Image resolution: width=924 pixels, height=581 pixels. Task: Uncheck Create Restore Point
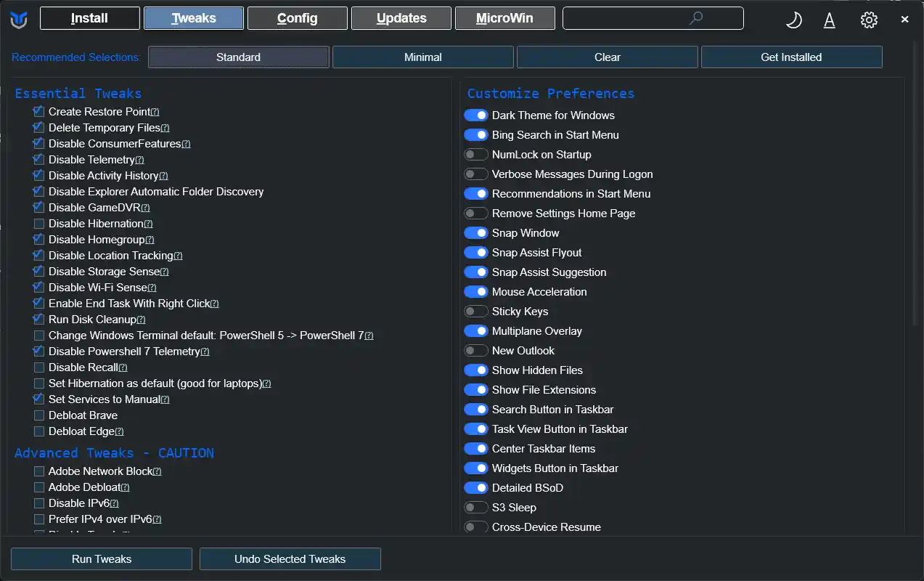(x=39, y=112)
